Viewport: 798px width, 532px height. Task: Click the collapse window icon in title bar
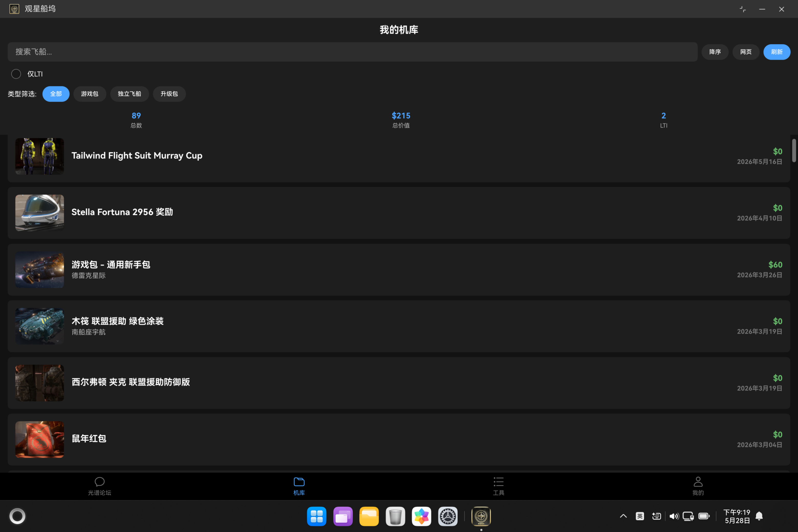[743, 9]
